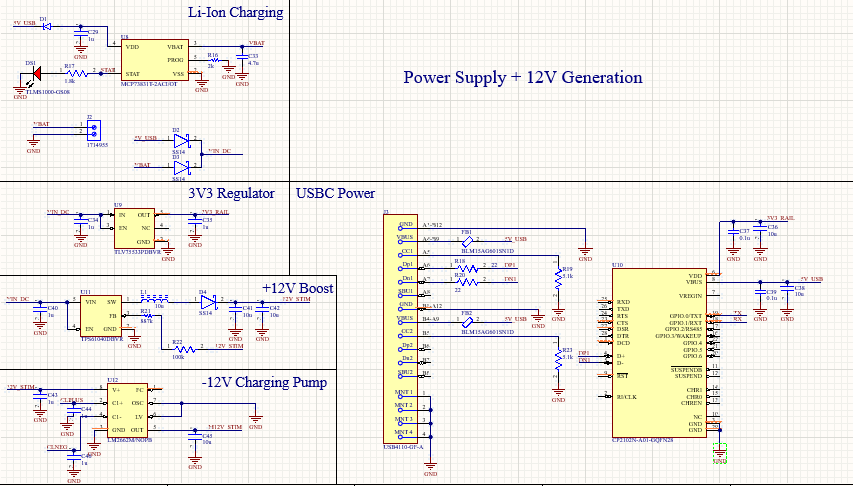Image resolution: width=853 pixels, height=486 pixels.
Task: Click ferrite bead FB1 symbol
Action: pyautogui.click(x=468, y=240)
